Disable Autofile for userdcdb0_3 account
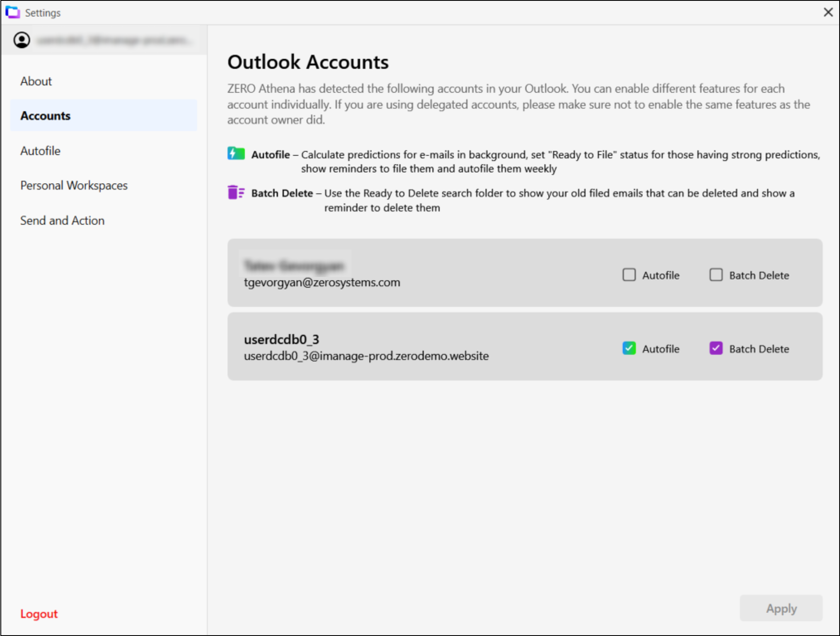 click(x=629, y=348)
